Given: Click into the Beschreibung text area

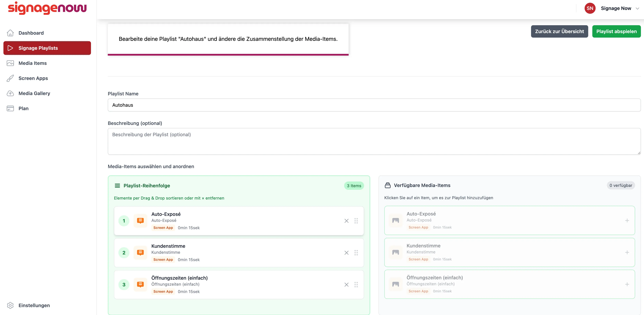Looking at the screenshot, I should tap(374, 141).
